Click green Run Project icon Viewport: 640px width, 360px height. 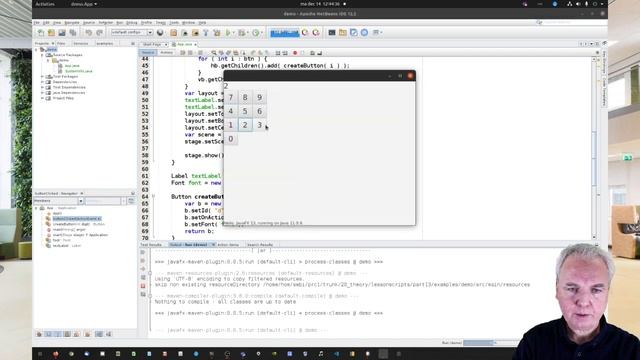[228, 33]
